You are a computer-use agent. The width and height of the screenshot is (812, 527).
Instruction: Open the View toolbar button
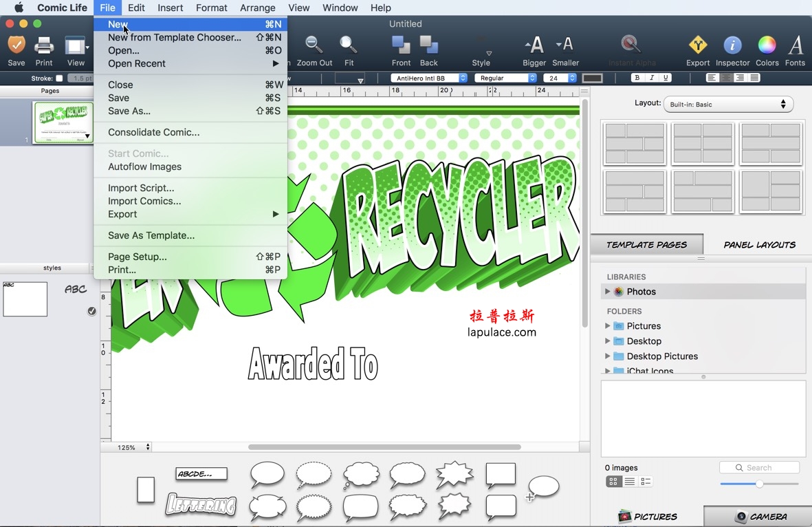76,46
